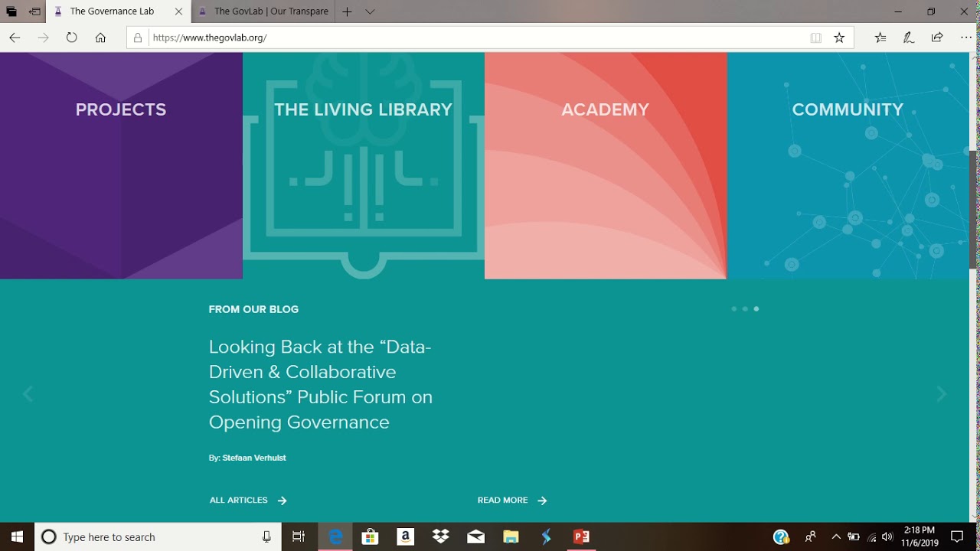This screenshot has width=980, height=551.
Task: Activate Cortana microphone icon
Action: coord(266,536)
